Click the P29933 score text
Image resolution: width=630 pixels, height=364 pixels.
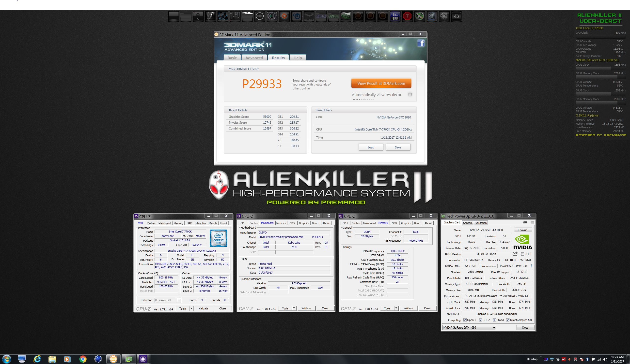(x=262, y=84)
